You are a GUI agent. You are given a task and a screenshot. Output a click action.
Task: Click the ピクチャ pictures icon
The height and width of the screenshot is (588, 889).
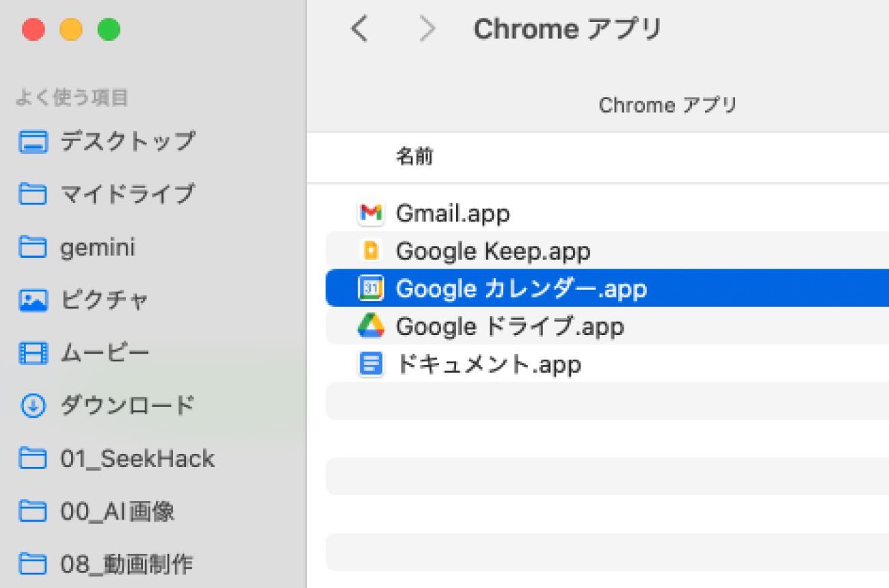pyautogui.click(x=34, y=300)
